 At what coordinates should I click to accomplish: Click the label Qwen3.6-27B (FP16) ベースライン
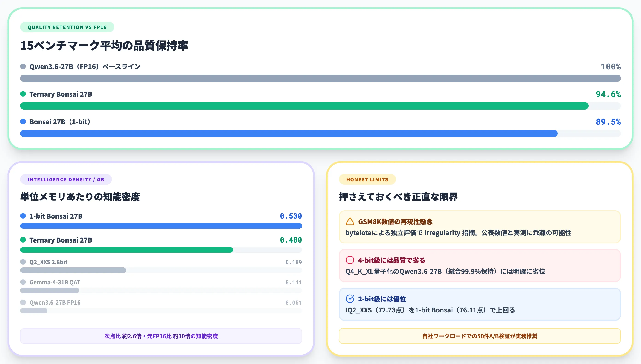tap(85, 66)
